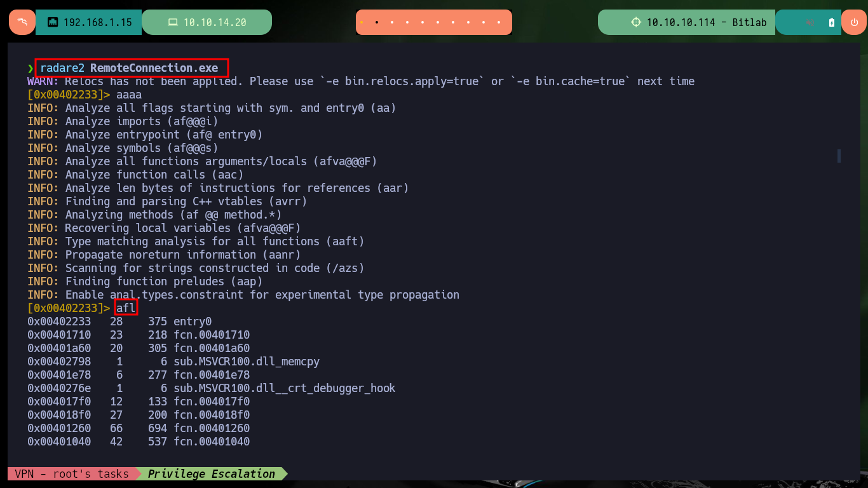This screenshot has width=868, height=488.
Task: Click the target crosshair icon beside 10.10.10.114
Action: (636, 22)
